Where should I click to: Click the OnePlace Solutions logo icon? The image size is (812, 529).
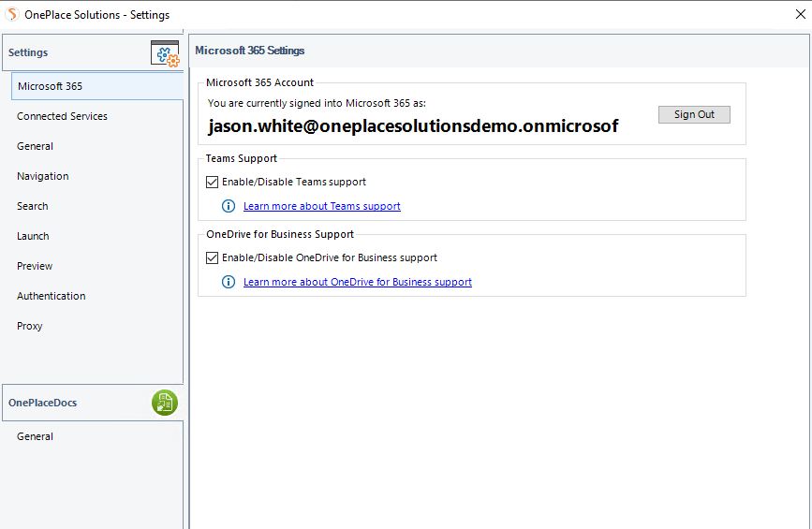[11, 14]
